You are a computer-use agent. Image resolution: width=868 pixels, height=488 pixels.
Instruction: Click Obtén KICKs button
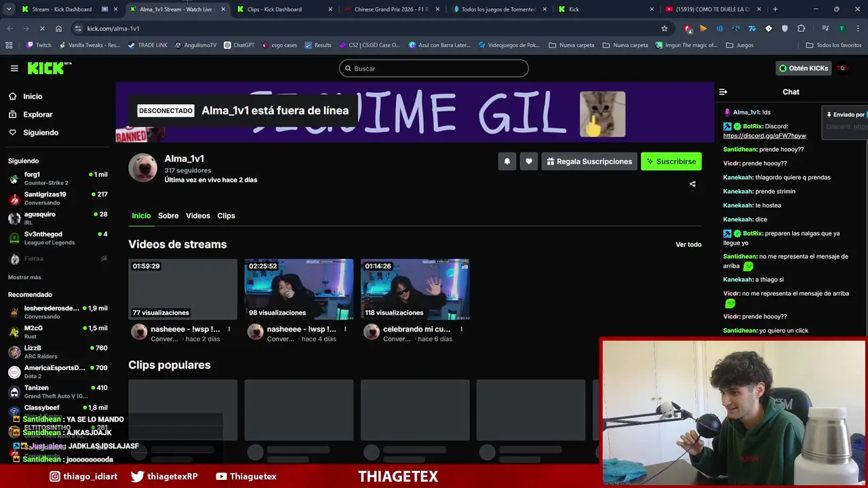coord(804,68)
